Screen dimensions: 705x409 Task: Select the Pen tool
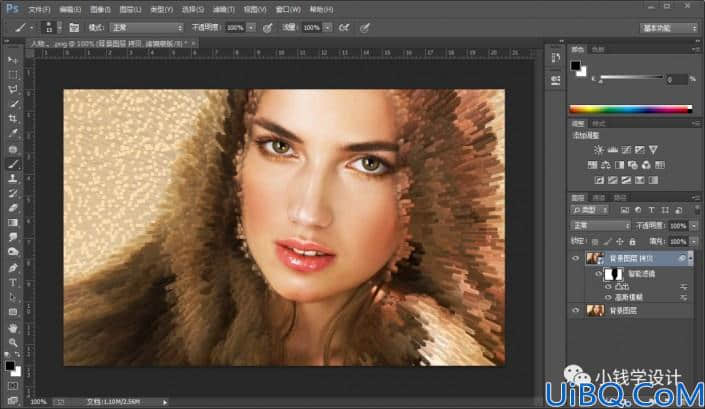(x=13, y=268)
